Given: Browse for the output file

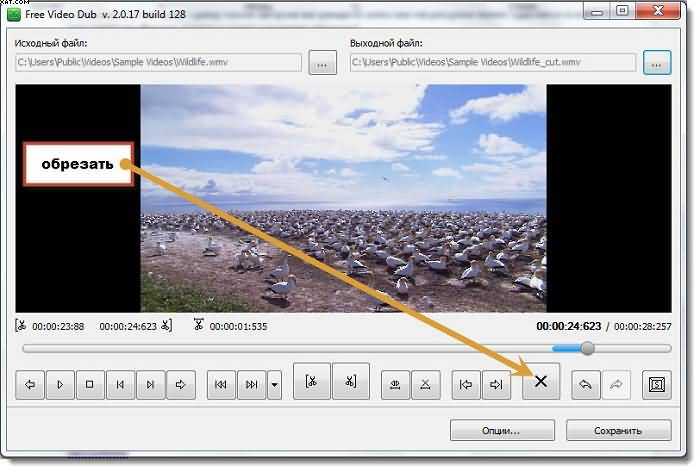Looking at the screenshot, I should [x=657, y=63].
